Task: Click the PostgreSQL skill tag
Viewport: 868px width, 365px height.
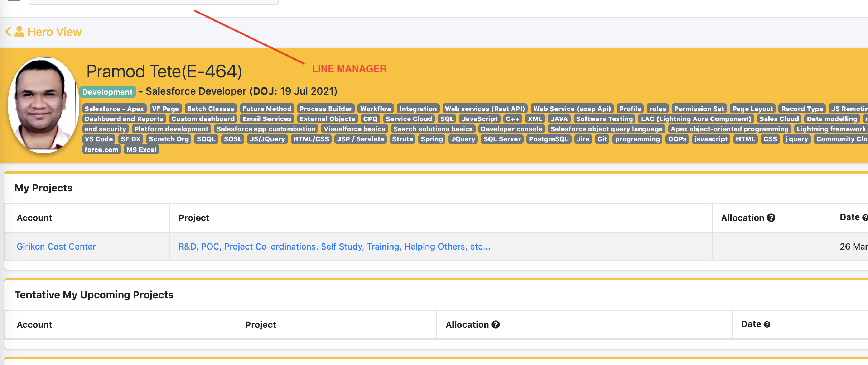Action: [x=549, y=139]
